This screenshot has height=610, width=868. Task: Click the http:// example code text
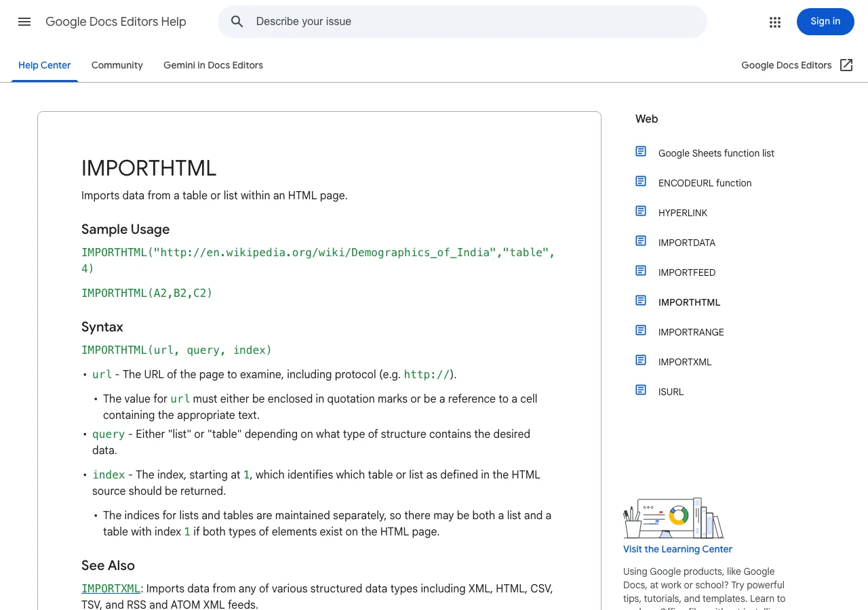coord(427,374)
